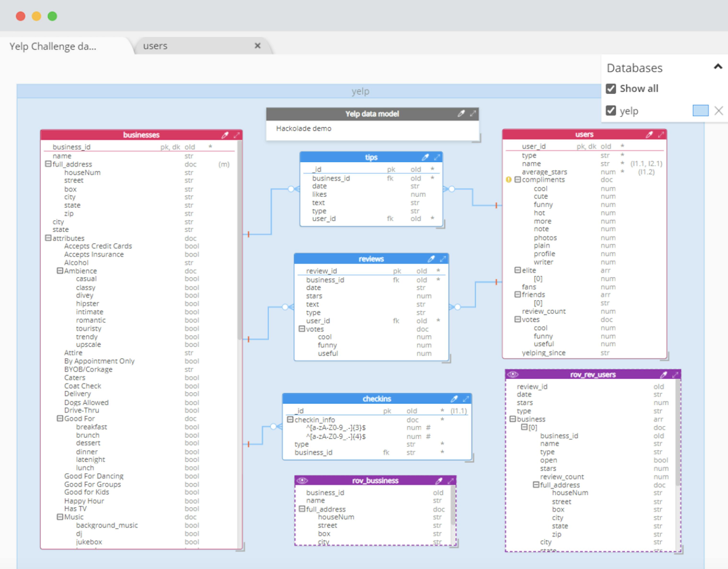Click the eye icon on rov_bussiness view
The height and width of the screenshot is (569, 728).
coord(302,480)
